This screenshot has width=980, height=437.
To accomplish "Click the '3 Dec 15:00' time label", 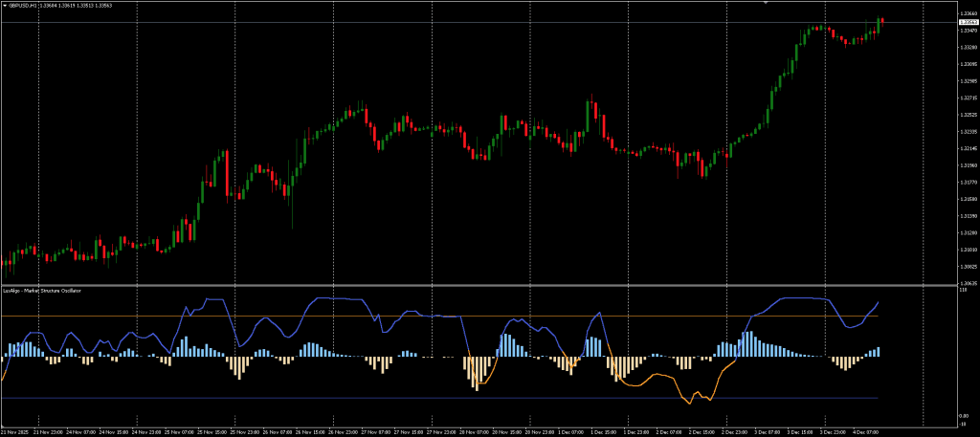I will 799,431.
